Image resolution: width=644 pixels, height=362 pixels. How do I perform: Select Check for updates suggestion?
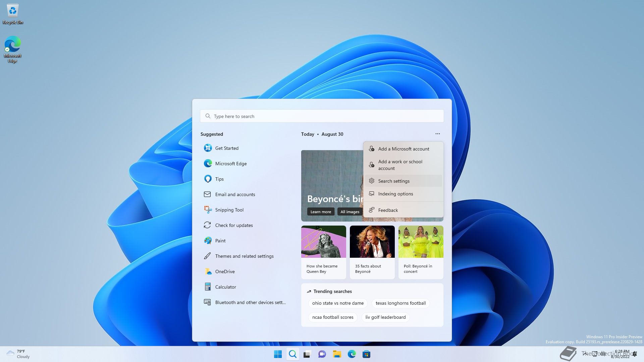click(247, 225)
